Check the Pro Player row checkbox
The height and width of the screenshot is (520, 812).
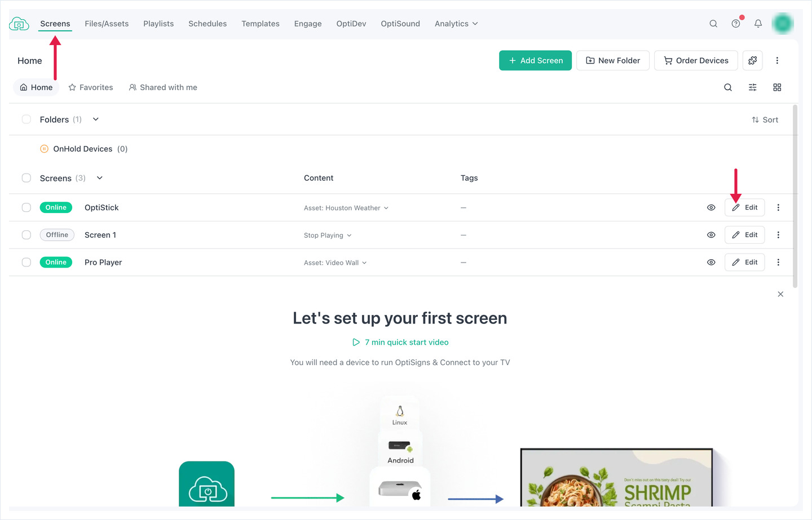[x=27, y=262]
